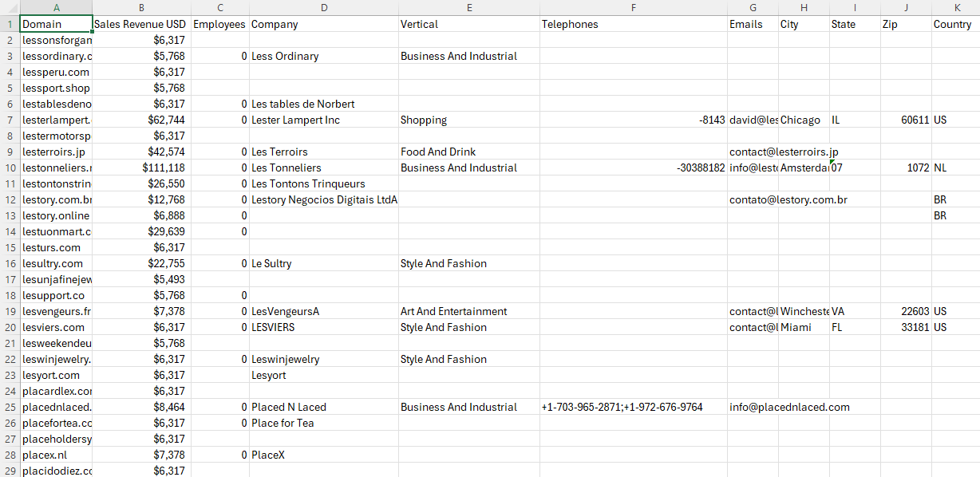The image size is (980, 477).
Task: Click the revenue cell showing $42,574
Action: [141, 152]
